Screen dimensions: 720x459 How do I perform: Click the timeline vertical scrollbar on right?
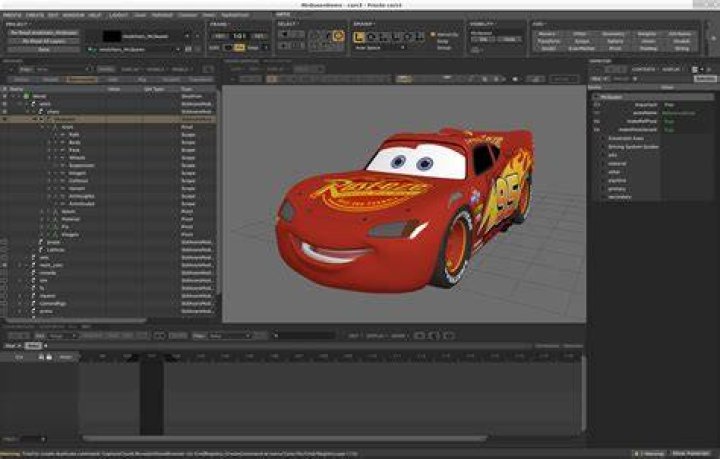[584, 392]
